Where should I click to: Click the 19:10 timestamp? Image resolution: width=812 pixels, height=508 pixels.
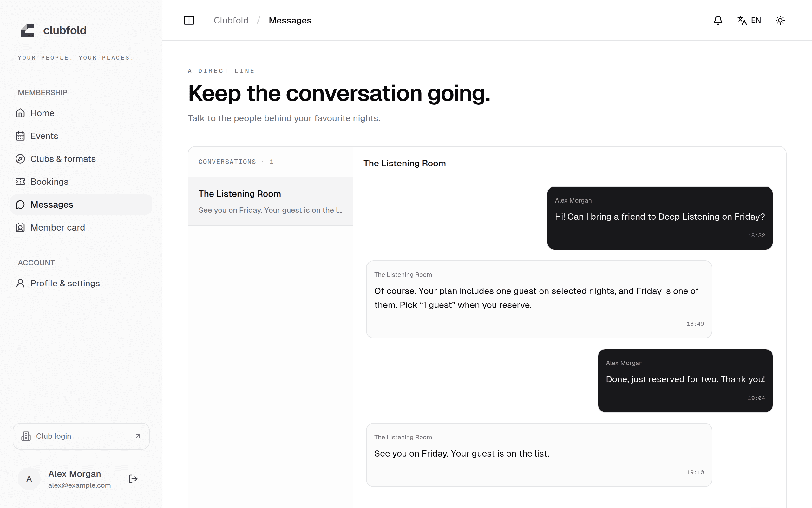695,472
